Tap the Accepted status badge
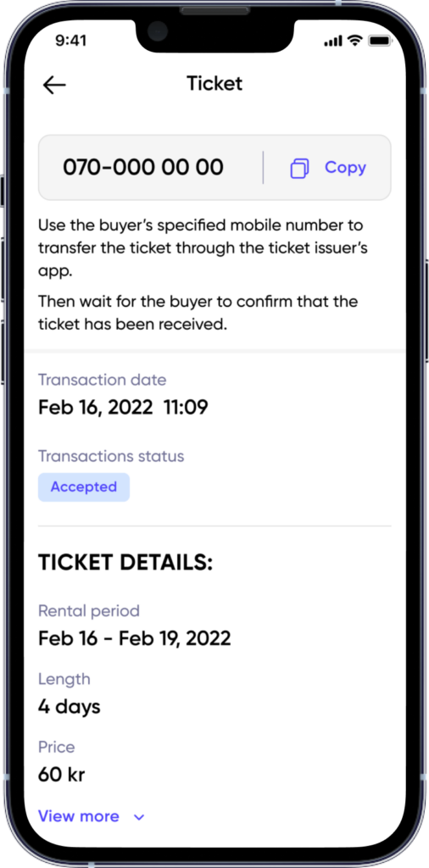 (84, 487)
